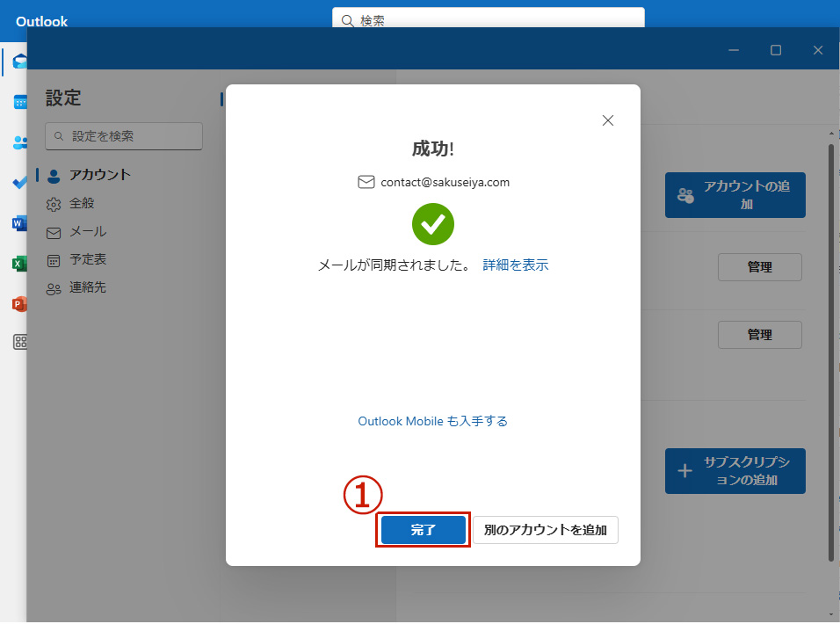Image resolution: width=840 pixels, height=624 pixels.
Task: Open People icon in the Outlook left rail
Action: [20, 142]
